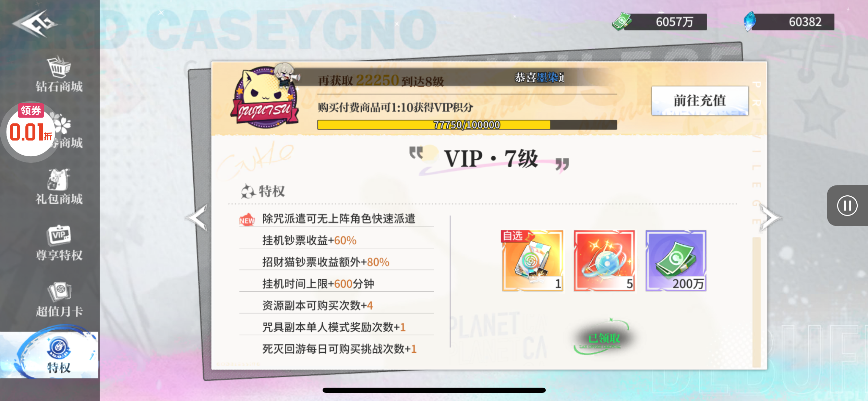The image size is (868, 401).
Task: Open the 礼包商城 gift pack shop
Action: 59,187
